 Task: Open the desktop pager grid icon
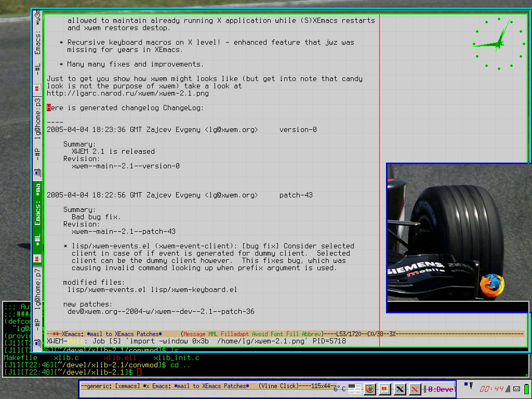354,389
